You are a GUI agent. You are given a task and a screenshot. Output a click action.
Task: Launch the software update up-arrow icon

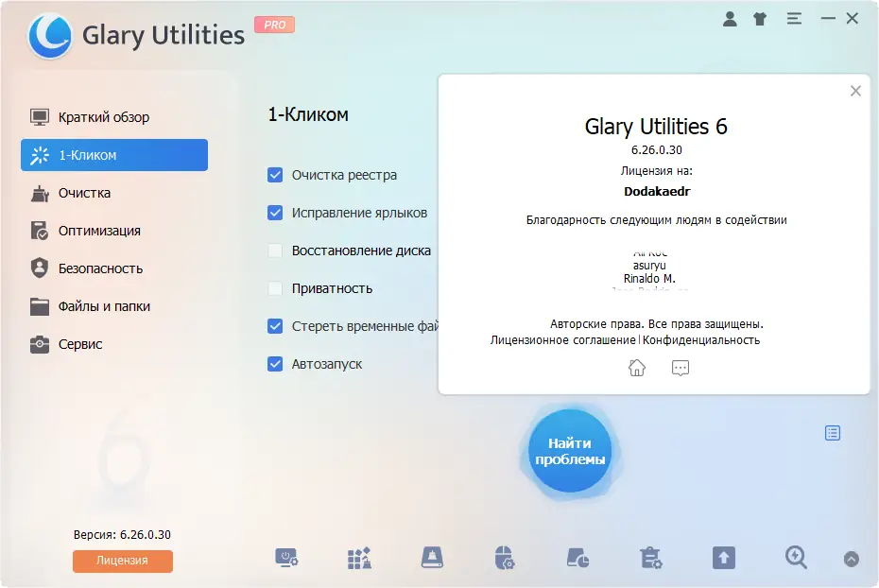(x=724, y=559)
